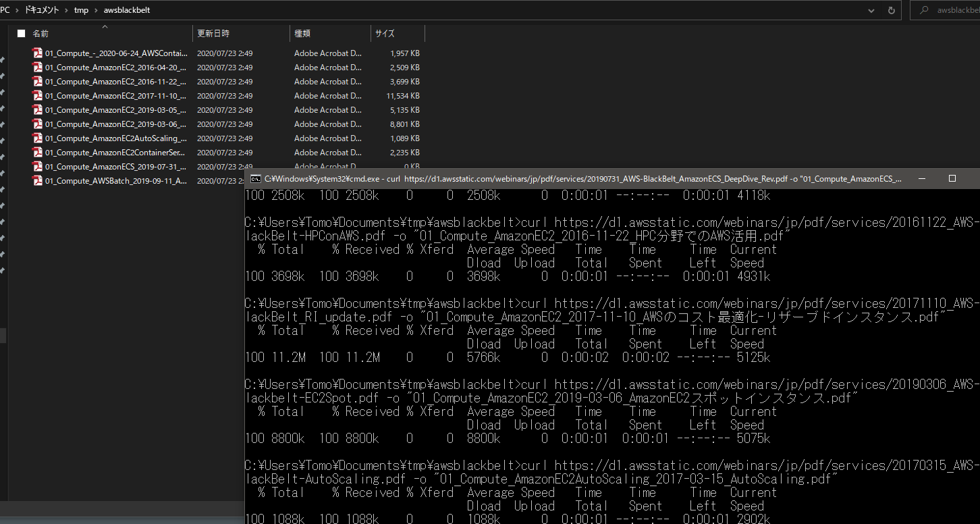Click Adobe Acrobat type cell of AmazonEC2ContainerSer row
The height and width of the screenshot is (524, 980).
pos(328,152)
